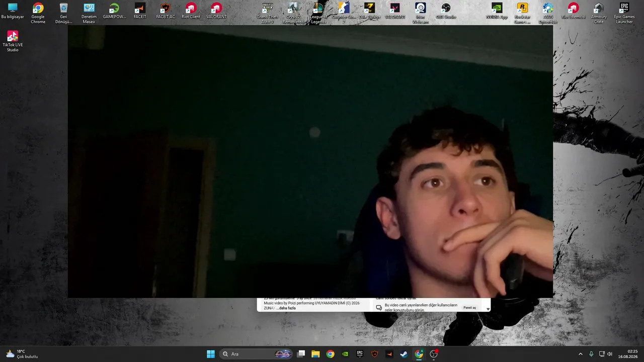Select the League of Legends shortcut

pyautogui.click(x=318, y=13)
